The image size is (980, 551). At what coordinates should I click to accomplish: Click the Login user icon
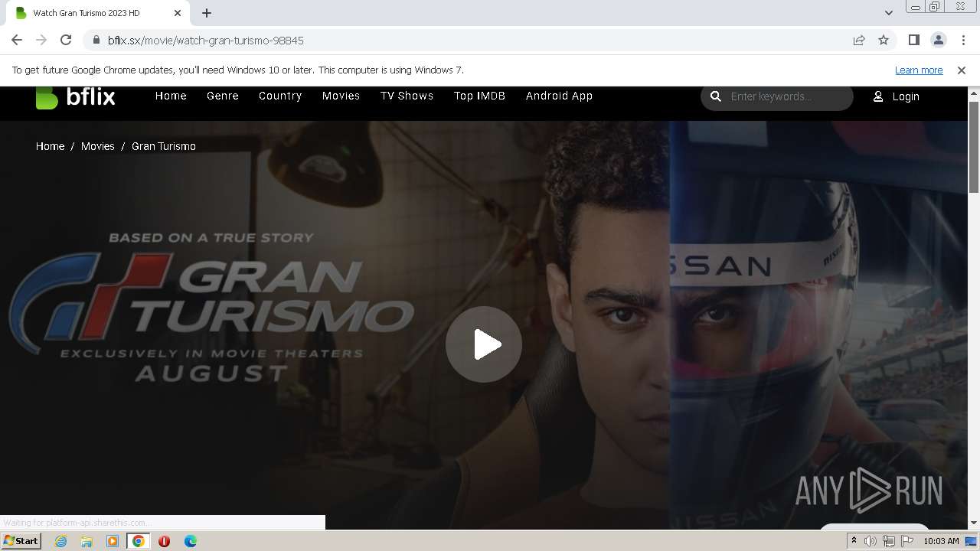coord(878,96)
